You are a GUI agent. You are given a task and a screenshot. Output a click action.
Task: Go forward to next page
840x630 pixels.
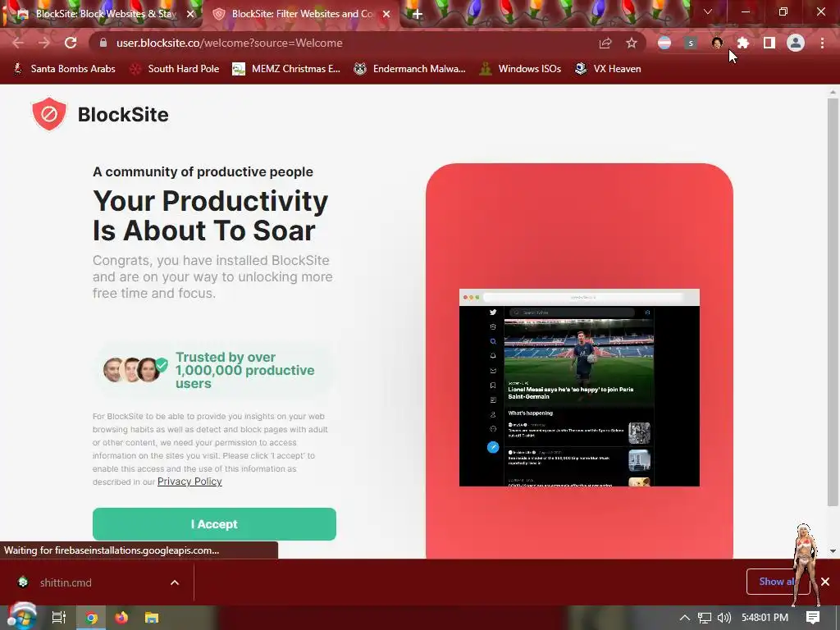[44, 43]
